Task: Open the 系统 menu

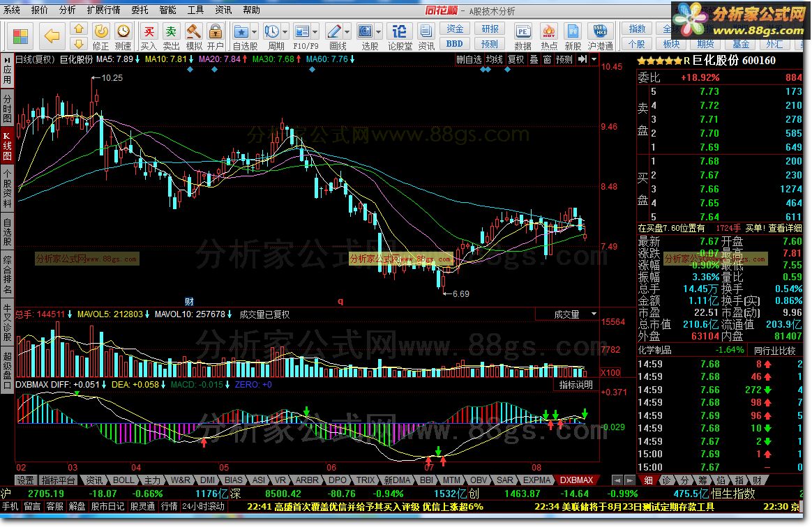Action: coord(12,10)
